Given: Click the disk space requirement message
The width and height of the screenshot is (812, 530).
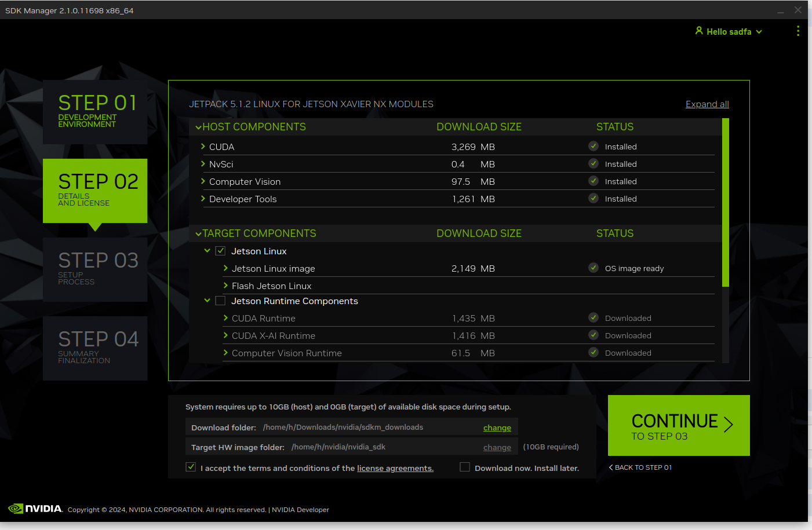Looking at the screenshot, I should point(348,407).
